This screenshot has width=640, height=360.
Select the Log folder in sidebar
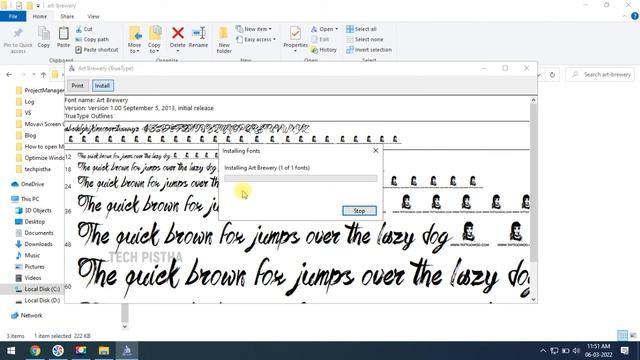click(25, 102)
